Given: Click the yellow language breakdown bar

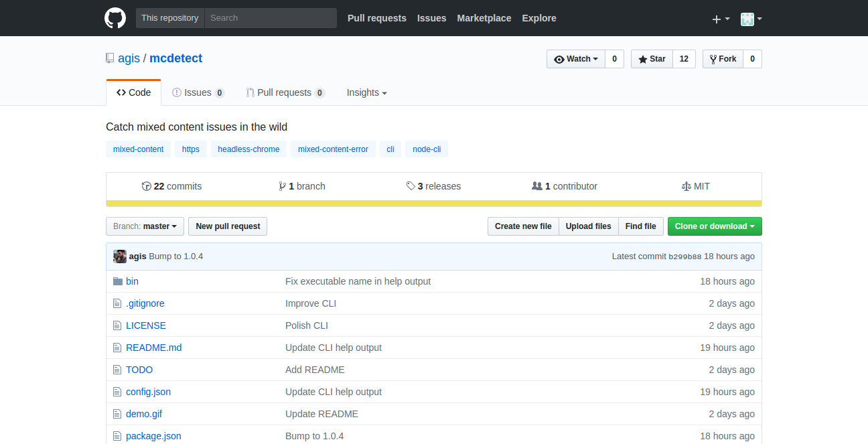Looking at the screenshot, I should pyautogui.click(x=434, y=204).
